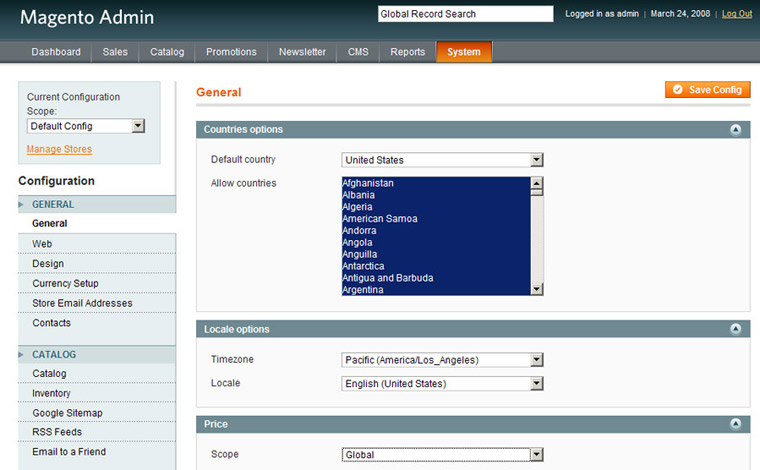Select Argentina in Allow countries list

(436, 290)
